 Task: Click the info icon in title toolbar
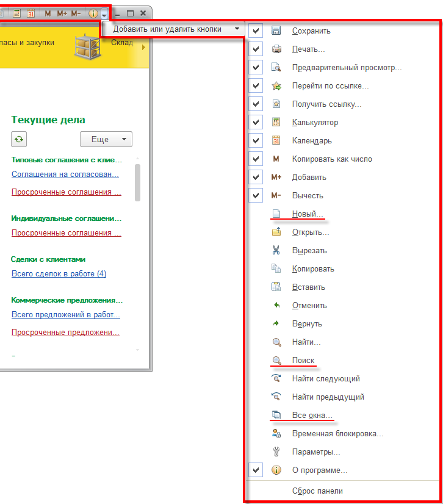click(x=93, y=13)
